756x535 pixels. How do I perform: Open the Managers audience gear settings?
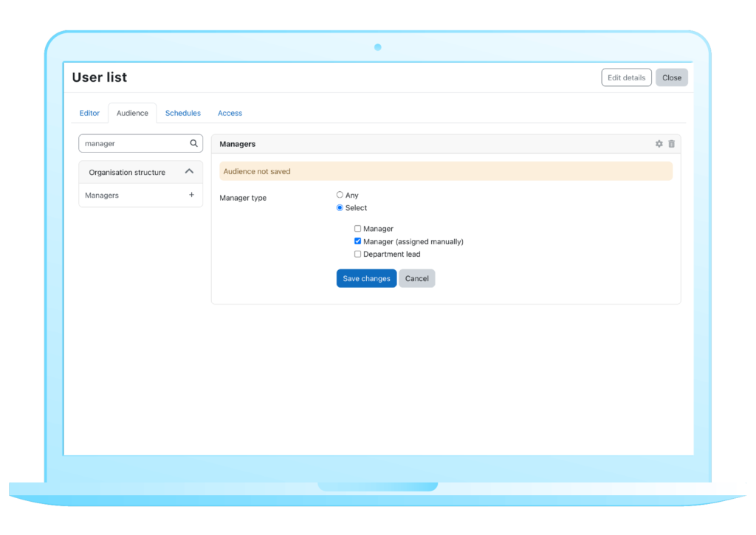tap(659, 144)
